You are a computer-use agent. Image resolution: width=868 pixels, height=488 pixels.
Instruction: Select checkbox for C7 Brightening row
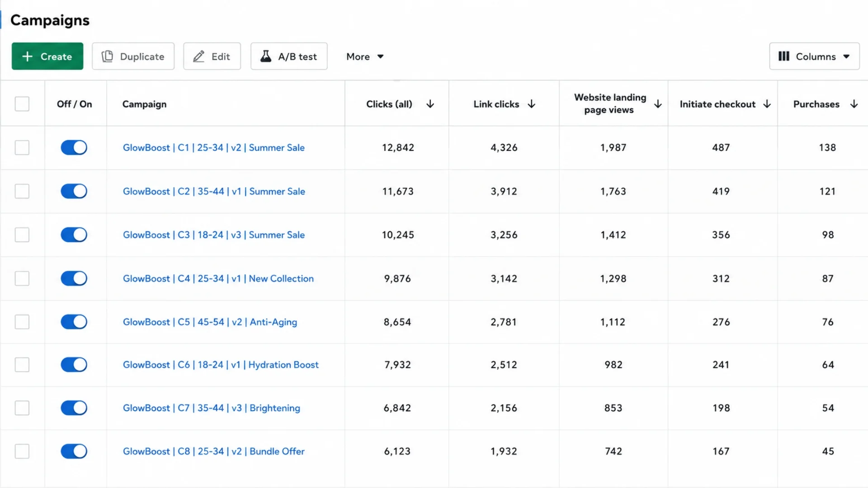pos(22,408)
